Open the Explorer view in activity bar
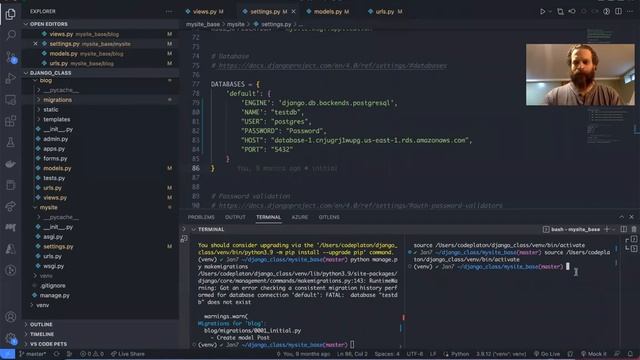The height and width of the screenshot is (360, 640). pos(11,14)
